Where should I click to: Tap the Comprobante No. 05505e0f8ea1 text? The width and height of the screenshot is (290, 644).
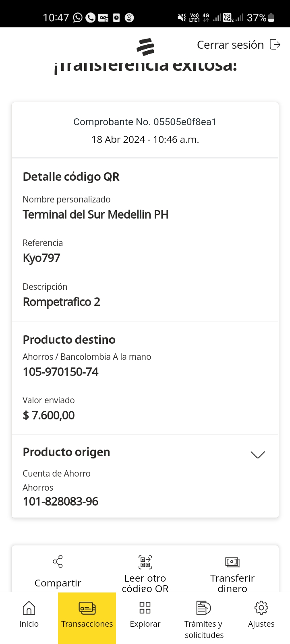(x=145, y=122)
